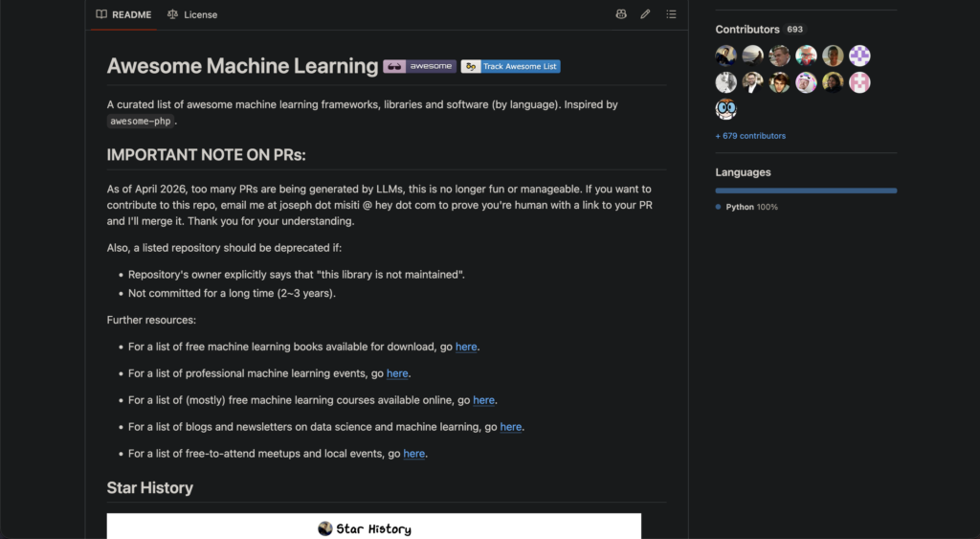Click the 'Not committed for a long time' bullet
Viewport: 980px width, 539px height.
click(x=232, y=293)
